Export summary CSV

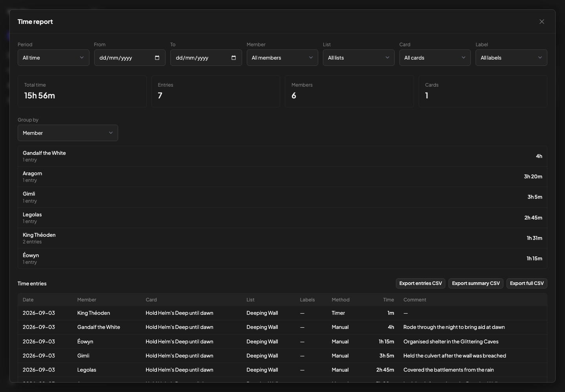476,283
